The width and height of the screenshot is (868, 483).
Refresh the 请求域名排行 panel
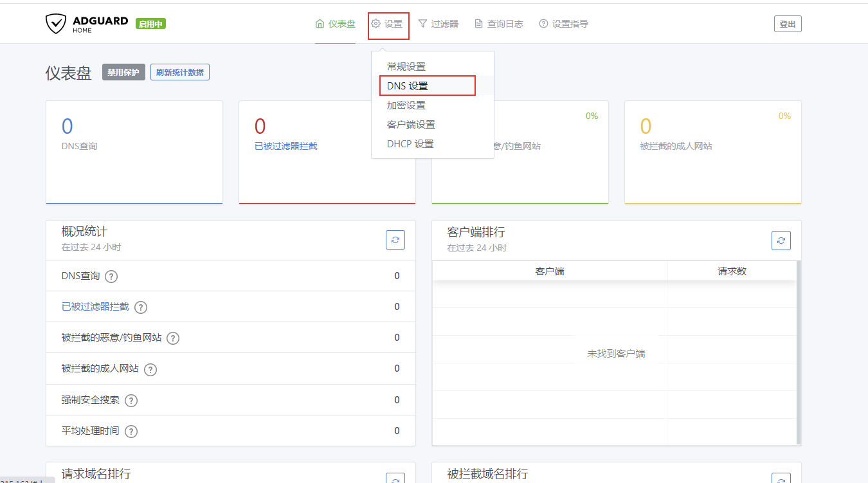(395, 478)
